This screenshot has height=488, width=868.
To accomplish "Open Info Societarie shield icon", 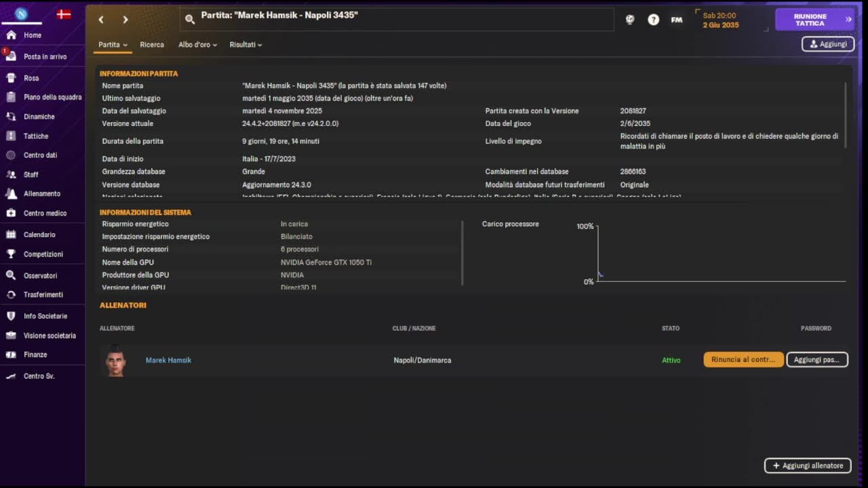I will (x=11, y=316).
